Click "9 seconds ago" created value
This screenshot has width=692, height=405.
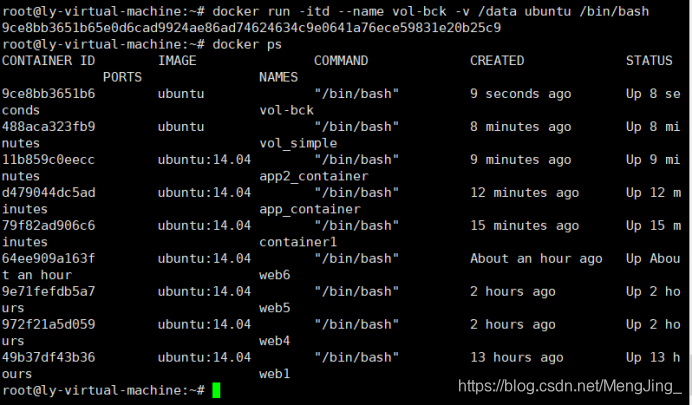coord(521,94)
